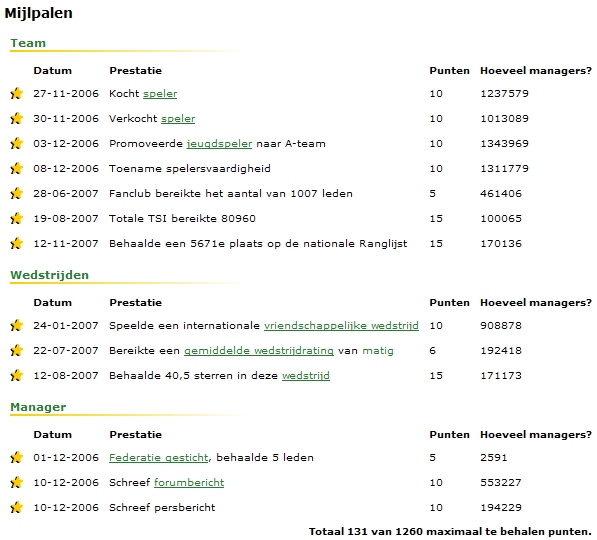
Task: Open the forumbericht link
Action: point(189,482)
